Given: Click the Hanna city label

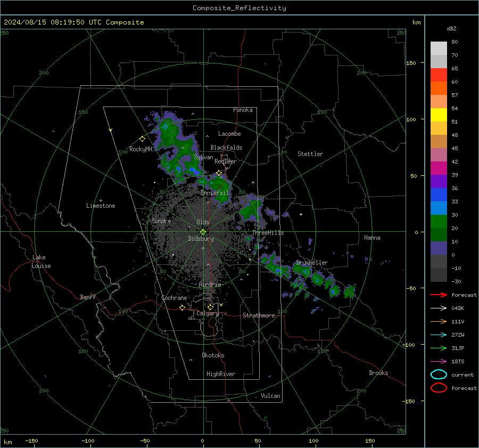Looking at the screenshot, I should [372, 238].
